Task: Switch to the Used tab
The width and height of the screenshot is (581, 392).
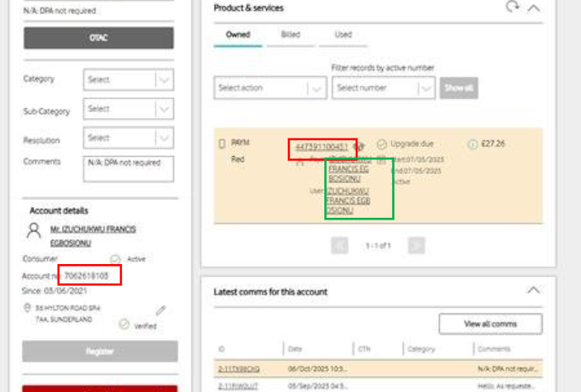Action: click(343, 35)
